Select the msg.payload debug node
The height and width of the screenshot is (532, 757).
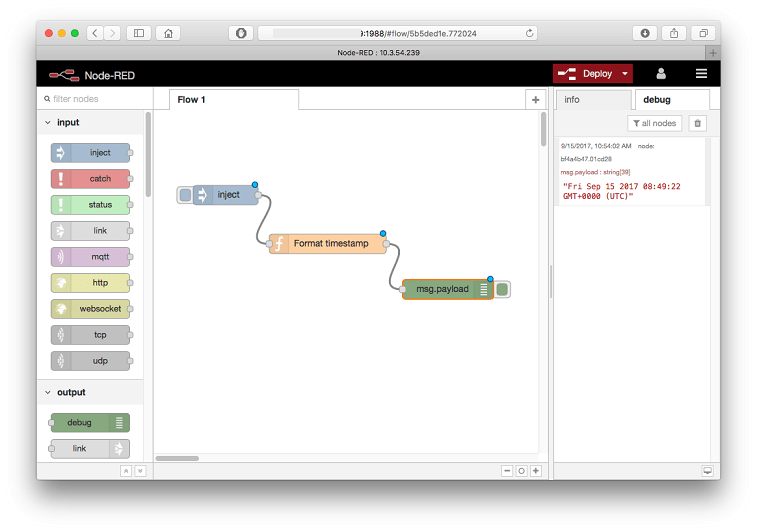tap(448, 289)
